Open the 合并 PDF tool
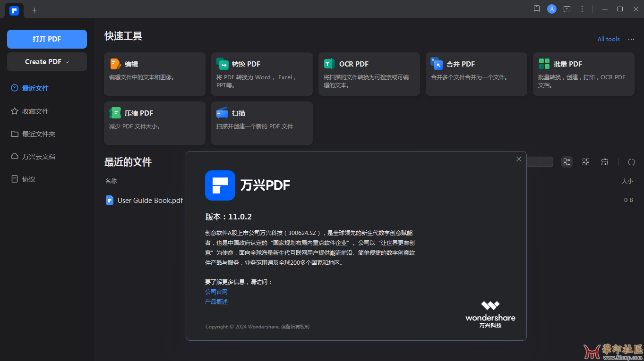644x361 pixels. point(476,74)
